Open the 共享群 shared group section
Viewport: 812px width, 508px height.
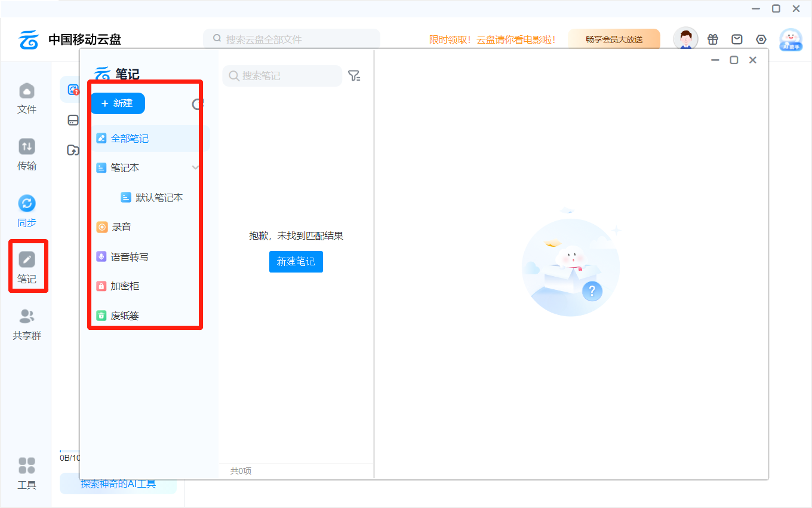click(x=27, y=325)
